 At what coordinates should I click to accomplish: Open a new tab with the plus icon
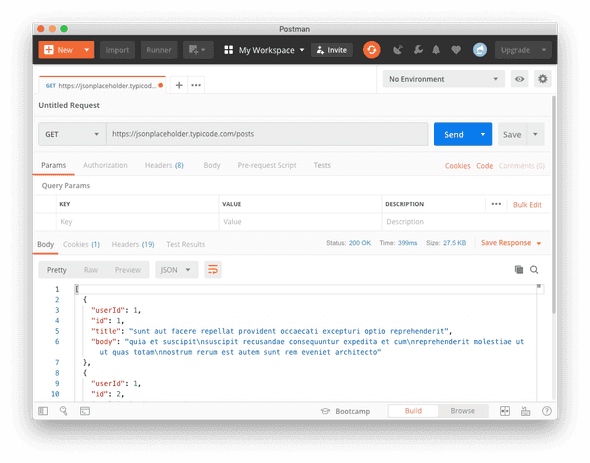click(x=179, y=85)
